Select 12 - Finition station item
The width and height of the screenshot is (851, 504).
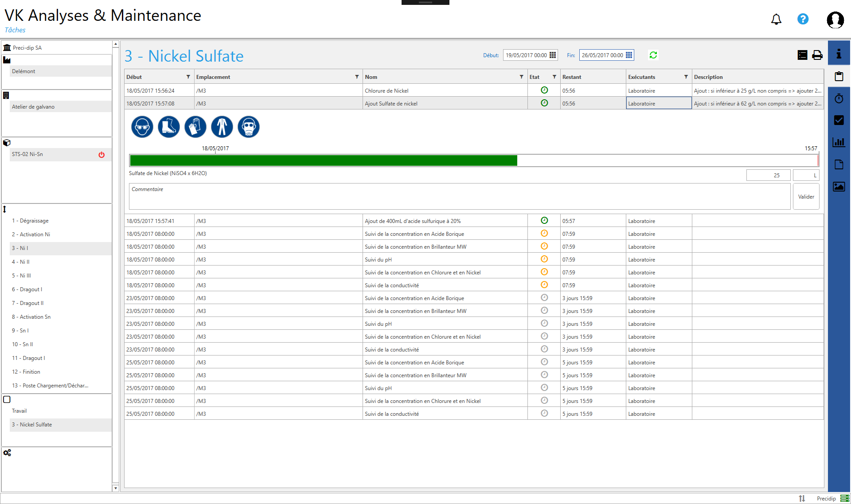[x=26, y=372]
